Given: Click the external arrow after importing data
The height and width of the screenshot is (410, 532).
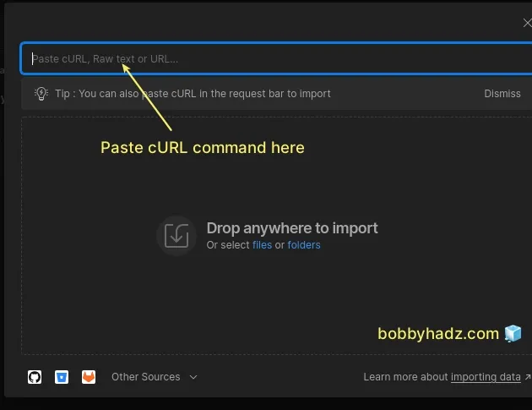Looking at the screenshot, I should click(528, 378).
